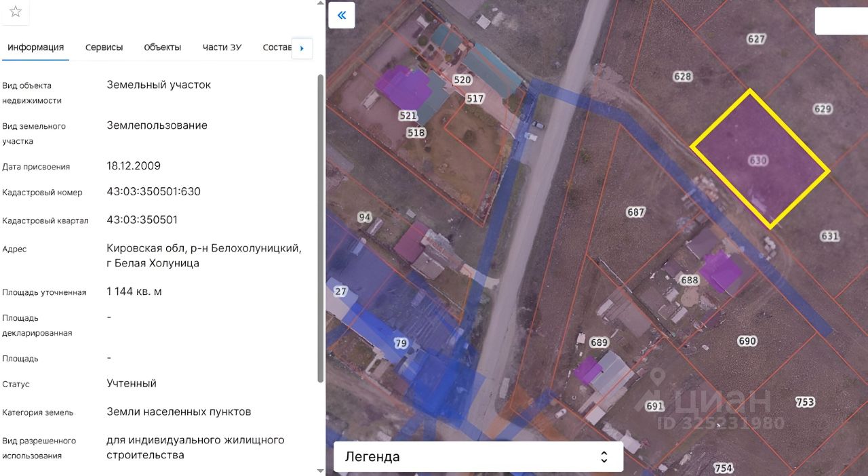Select parcel label 521 on map
868x476 pixels.
[408, 115]
